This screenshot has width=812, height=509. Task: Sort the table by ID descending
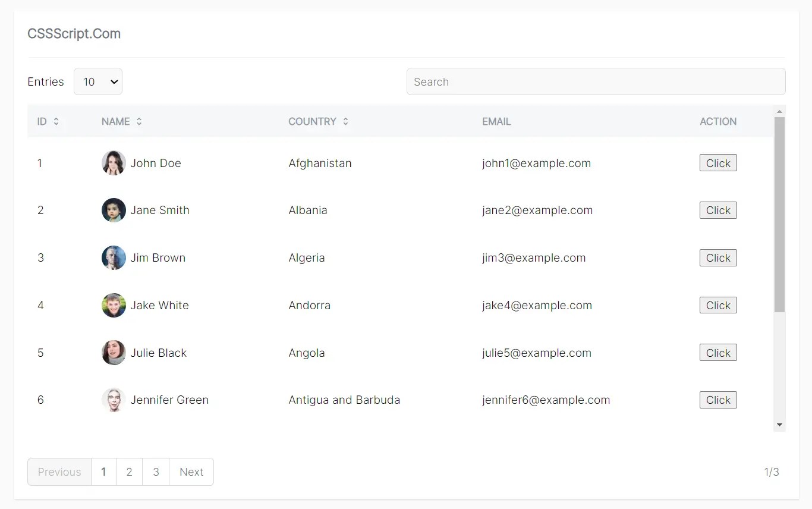[x=56, y=121]
